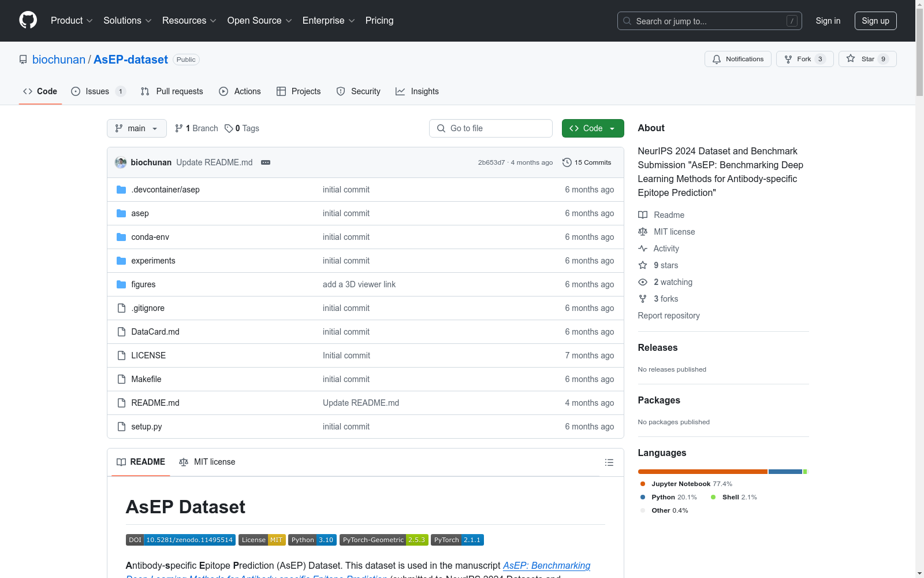The height and width of the screenshot is (578, 924).
Task: Open the Enterprise dropdown
Action: coord(329,20)
